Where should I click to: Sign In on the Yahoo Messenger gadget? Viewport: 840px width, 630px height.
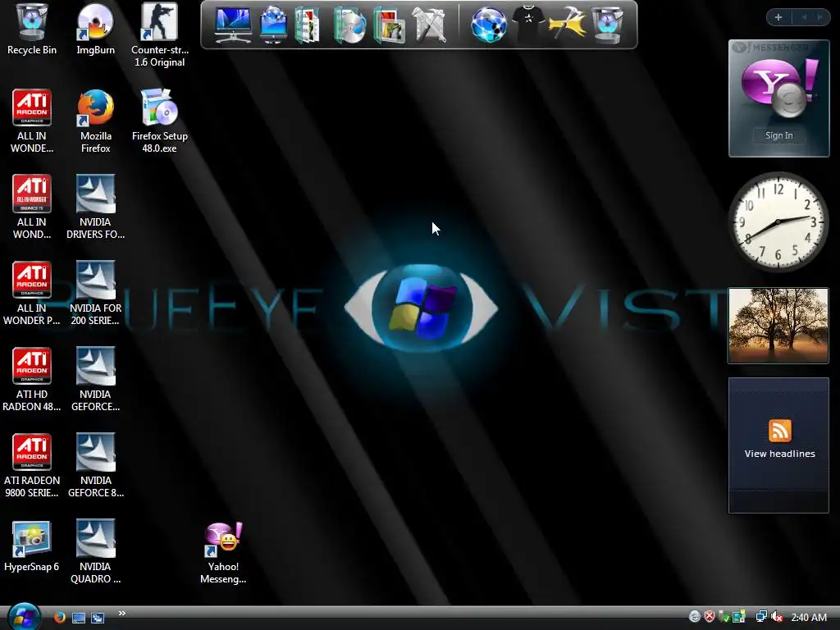[x=778, y=135]
